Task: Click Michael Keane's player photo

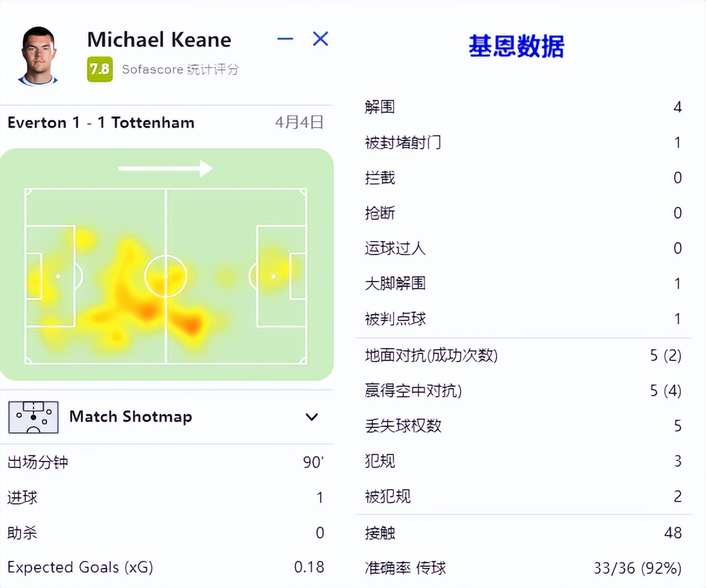Action: pyautogui.click(x=38, y=56)
